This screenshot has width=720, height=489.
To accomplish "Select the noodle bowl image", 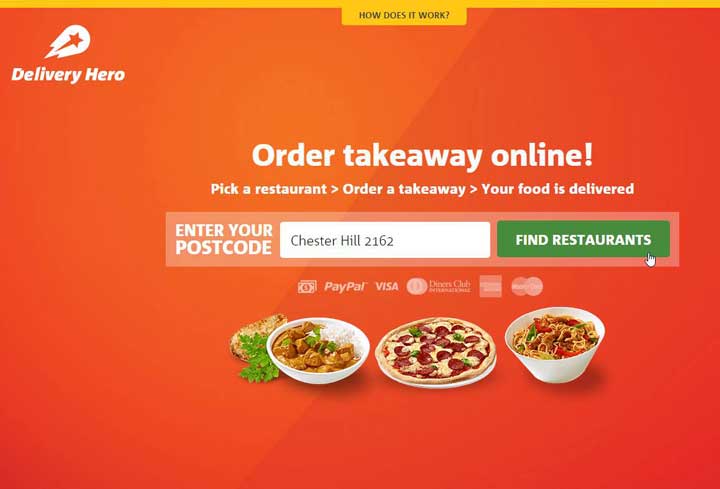I will (x=555, y=345).
